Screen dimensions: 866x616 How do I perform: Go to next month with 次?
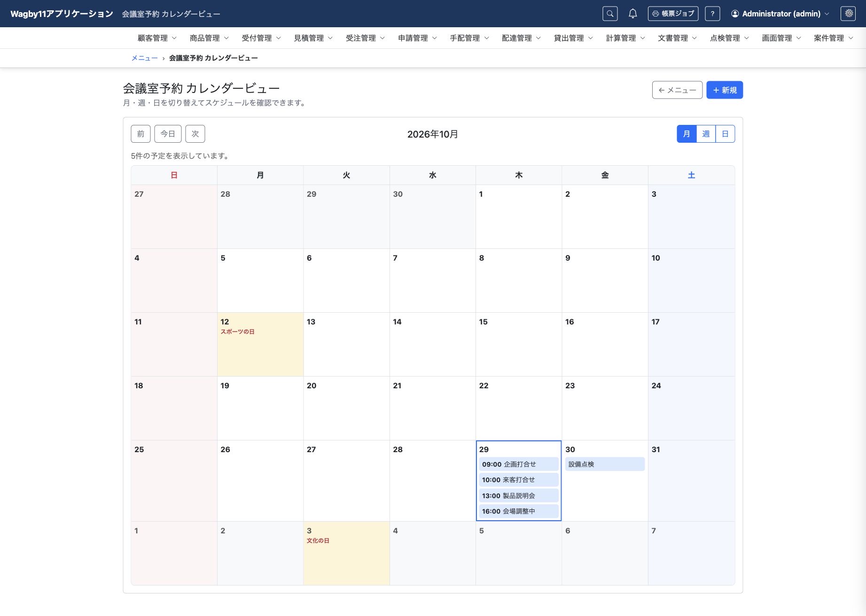pos(195,134)
